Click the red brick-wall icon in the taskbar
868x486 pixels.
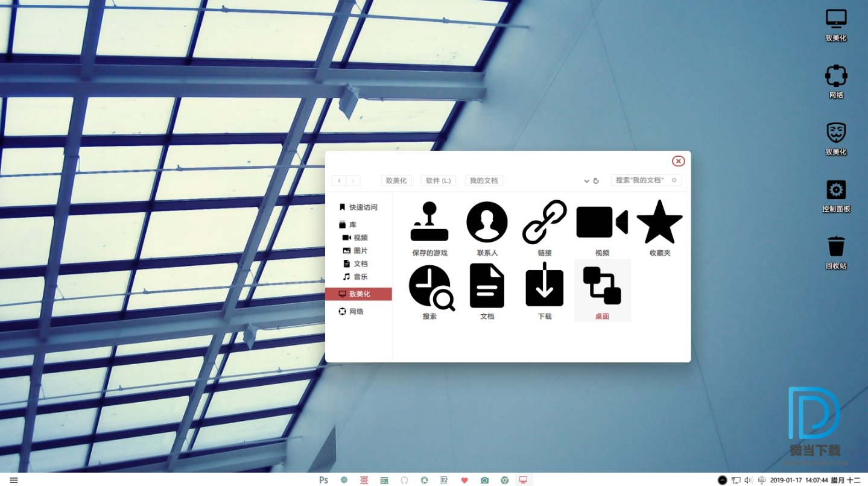click(x=364, y=480)
